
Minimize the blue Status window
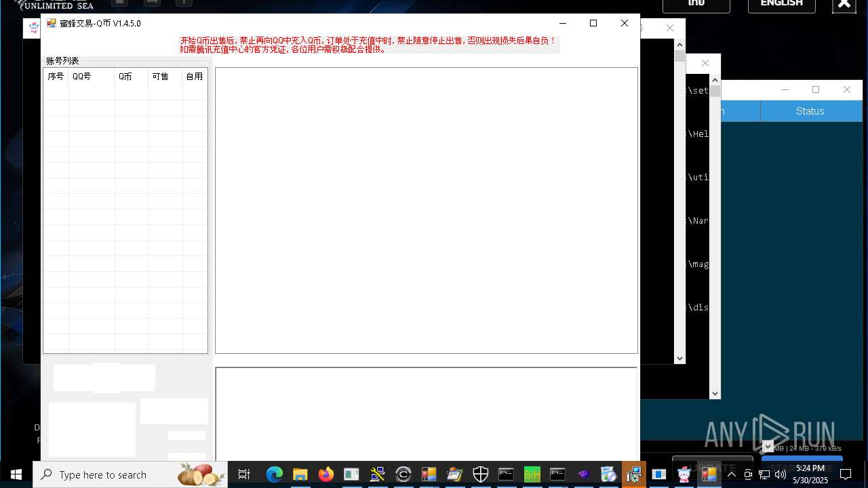click(x=785, y=89)
